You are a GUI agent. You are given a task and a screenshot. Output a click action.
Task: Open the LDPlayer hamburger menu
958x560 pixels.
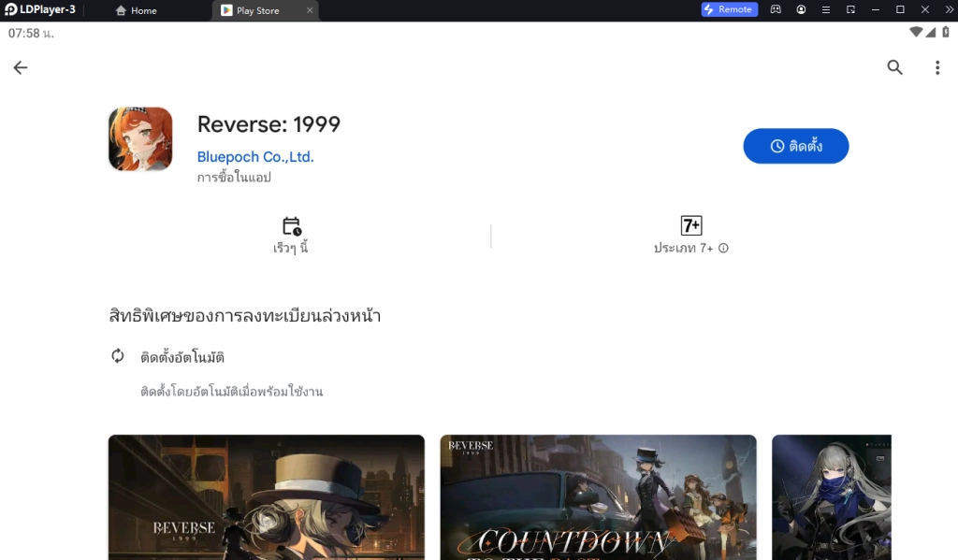pos(825,9)
